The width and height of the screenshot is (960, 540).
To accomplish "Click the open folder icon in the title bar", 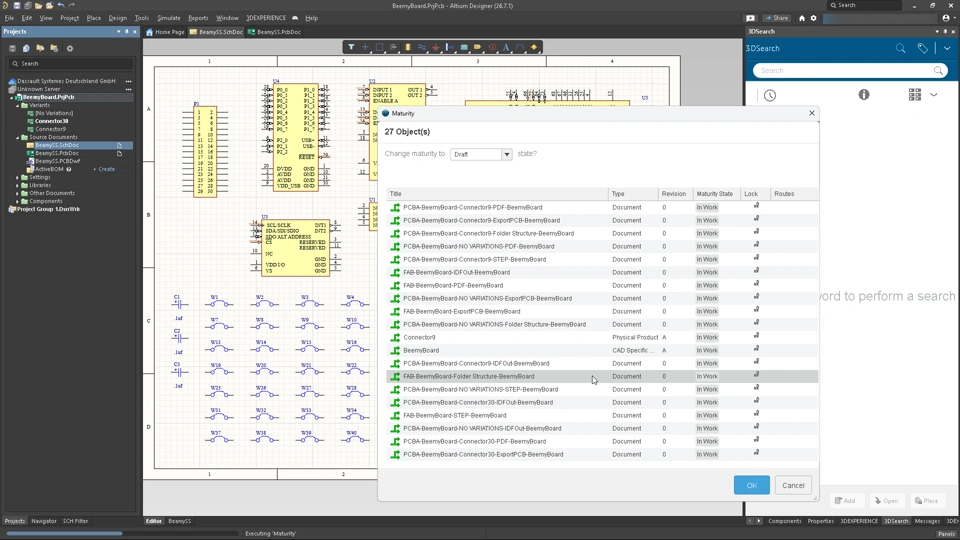I will coord(39,6).
